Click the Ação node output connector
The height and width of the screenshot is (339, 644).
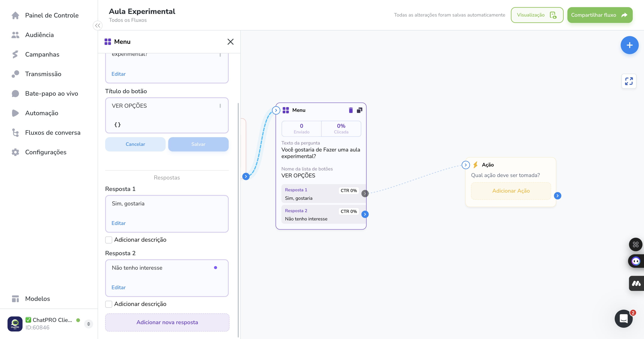557,196
